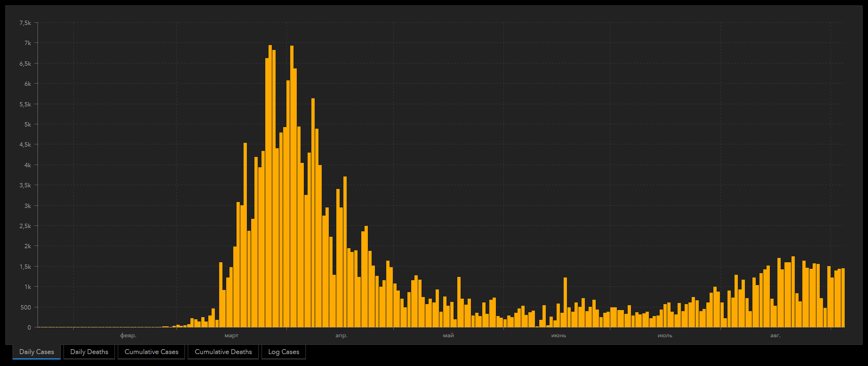Click the 6,5k y-axis label
This screenshot has height=366, width=868.
(25, 64)
